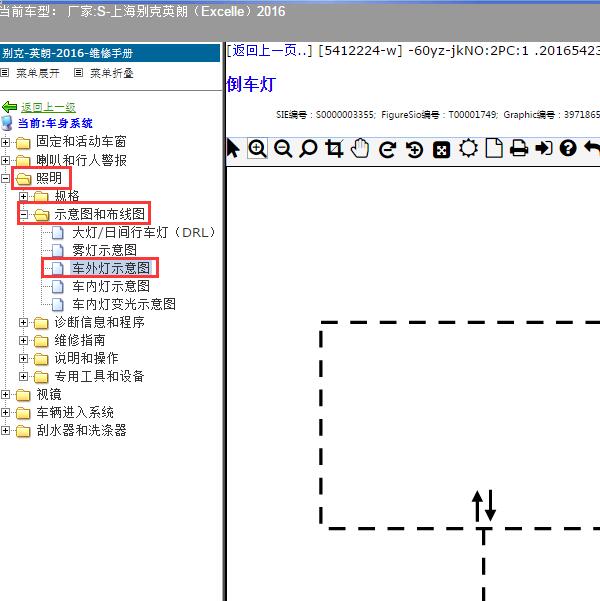This screenshot has height=601, width=600.
Task: Activate the zoom in magnifier tool
Action: (x=257, y=149)
